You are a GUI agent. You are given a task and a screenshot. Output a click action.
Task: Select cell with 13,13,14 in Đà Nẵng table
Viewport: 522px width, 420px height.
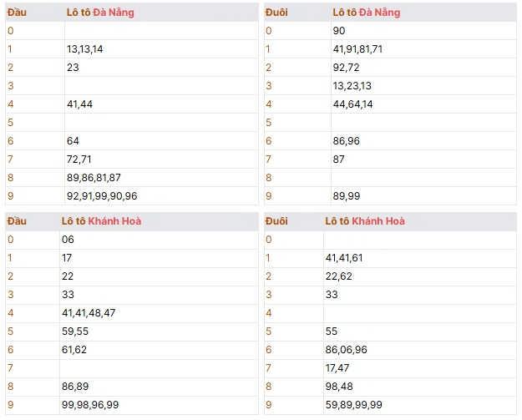[x=161, y=49]
